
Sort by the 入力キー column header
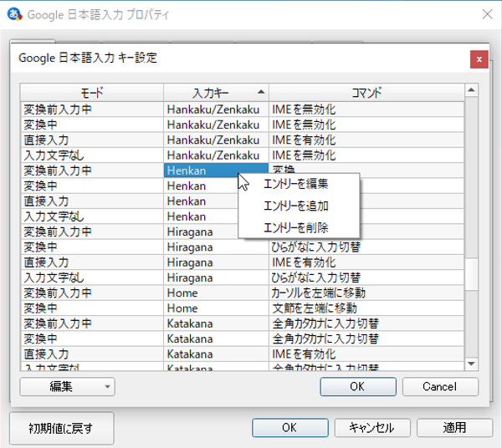tap(216, 91)
